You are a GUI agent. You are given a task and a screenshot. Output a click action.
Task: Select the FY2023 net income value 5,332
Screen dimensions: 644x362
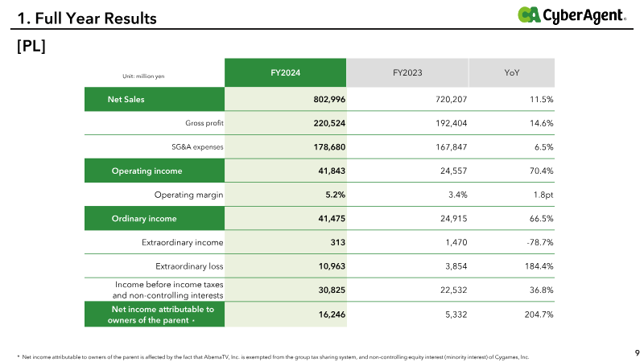(456, 315)
